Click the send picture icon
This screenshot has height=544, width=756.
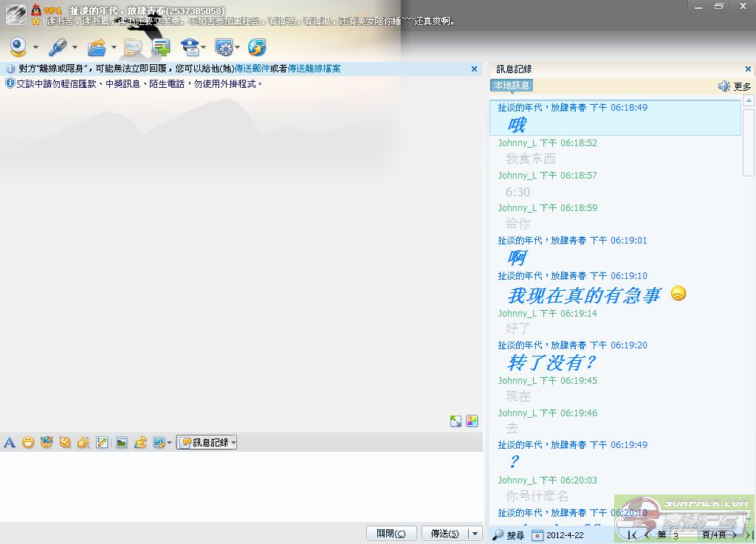(x=121, y=442)
